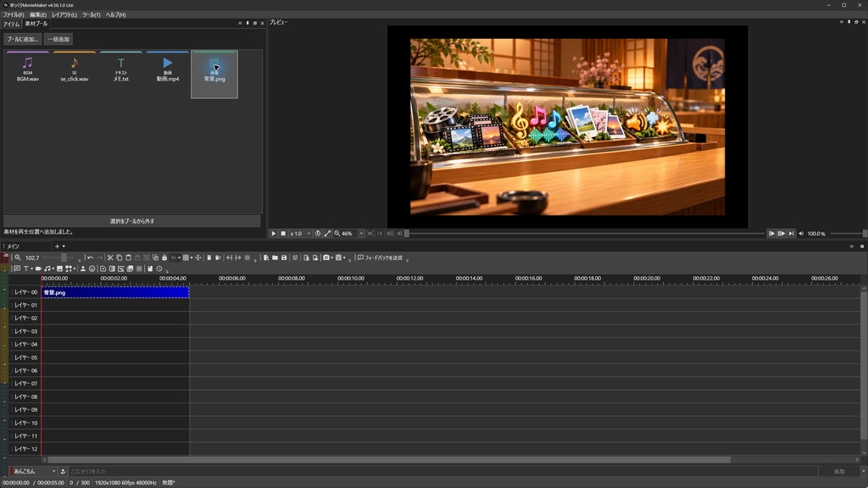The image size is (868, 488).
Task: Click the open folder icon in toolbar
Action: tap(275, 258)
